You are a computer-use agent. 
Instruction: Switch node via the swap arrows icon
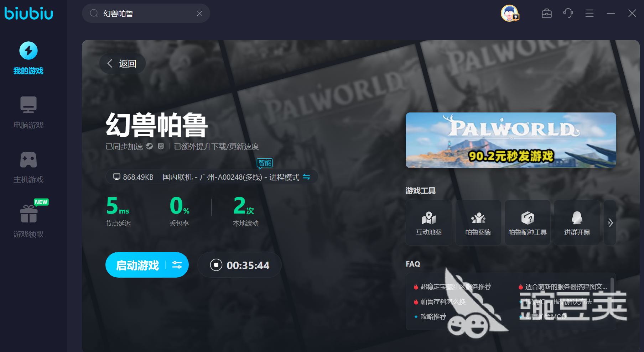click(x=306, y=177)
